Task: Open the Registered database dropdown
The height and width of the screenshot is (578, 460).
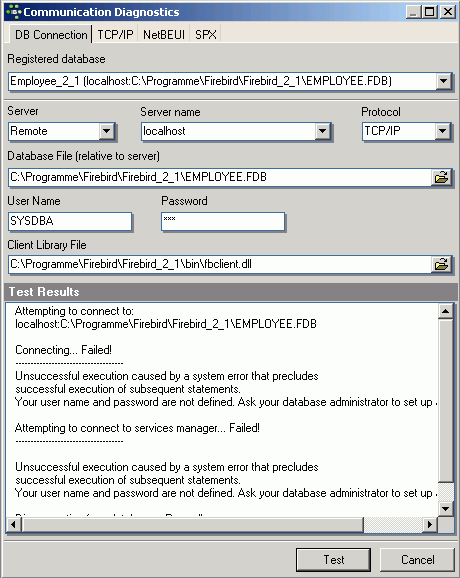Action: (x=444, y=81)
